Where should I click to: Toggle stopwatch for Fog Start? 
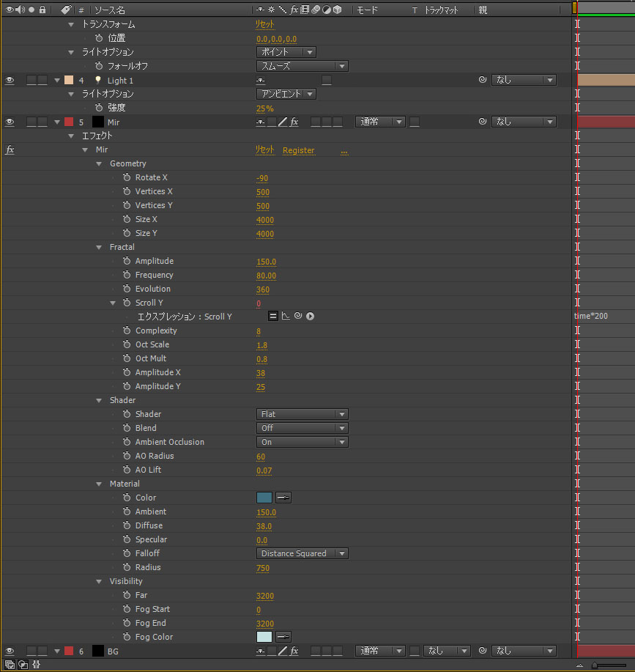127,609
